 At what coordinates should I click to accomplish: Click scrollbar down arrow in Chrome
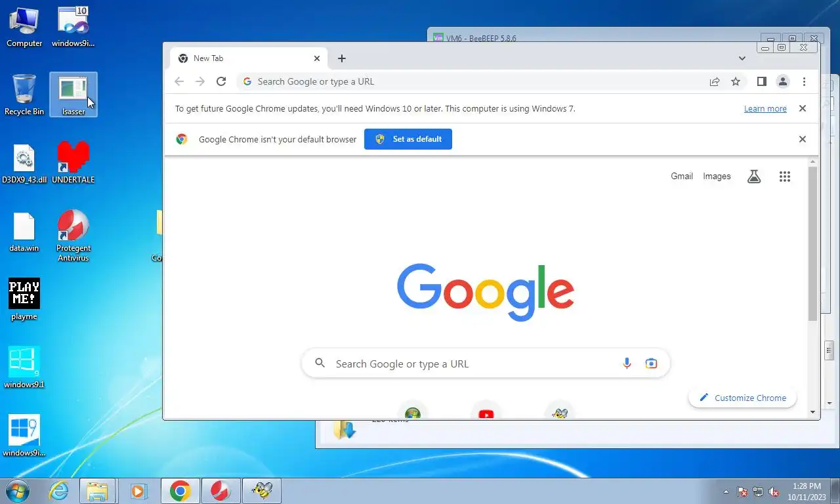point(812,412)
